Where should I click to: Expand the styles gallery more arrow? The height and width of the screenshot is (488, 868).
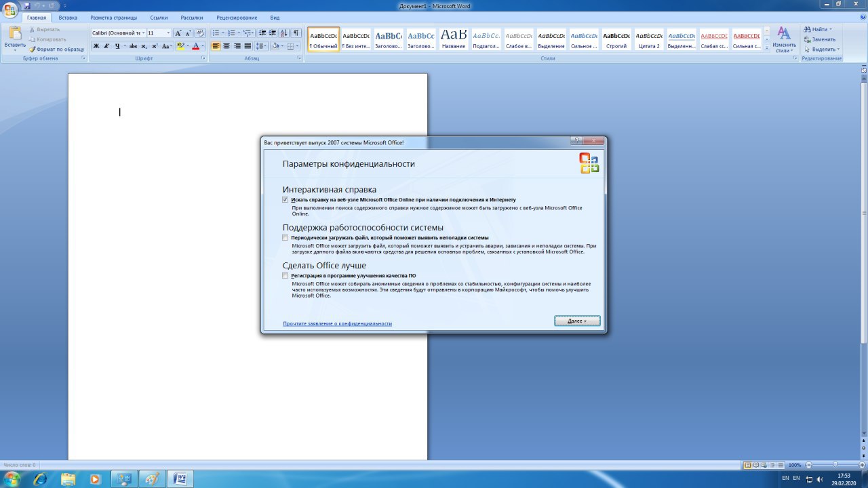pyautogui.click(x=767, y=48)
